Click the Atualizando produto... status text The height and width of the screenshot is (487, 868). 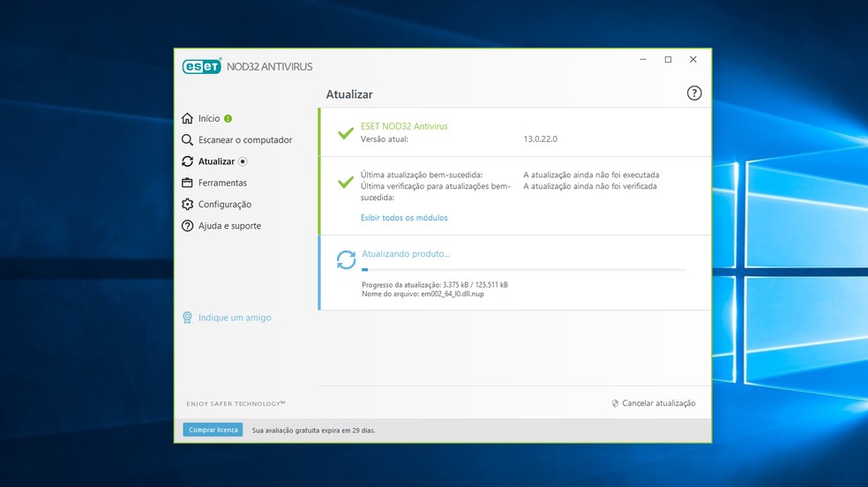(x=405, y=253)
